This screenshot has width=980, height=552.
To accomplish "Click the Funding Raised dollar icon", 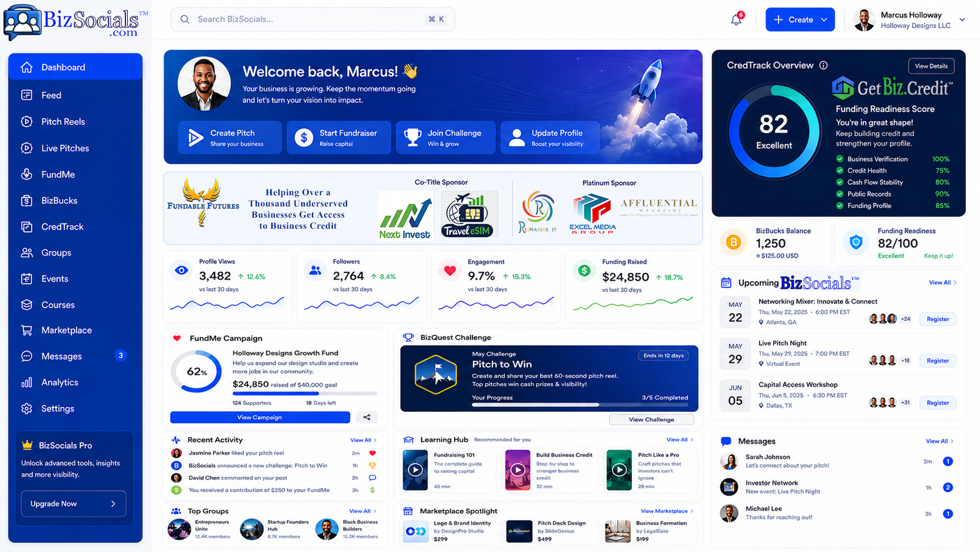I will tap(584, 270).
